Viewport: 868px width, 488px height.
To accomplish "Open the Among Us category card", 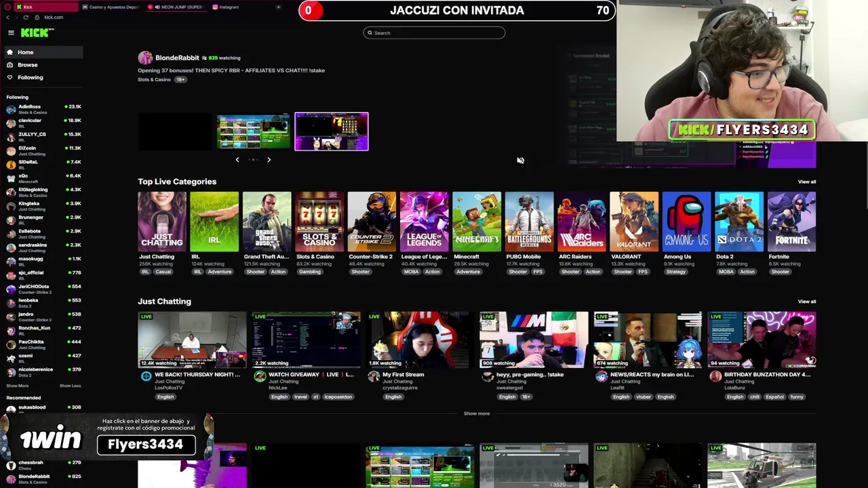I will pos(686,222).
